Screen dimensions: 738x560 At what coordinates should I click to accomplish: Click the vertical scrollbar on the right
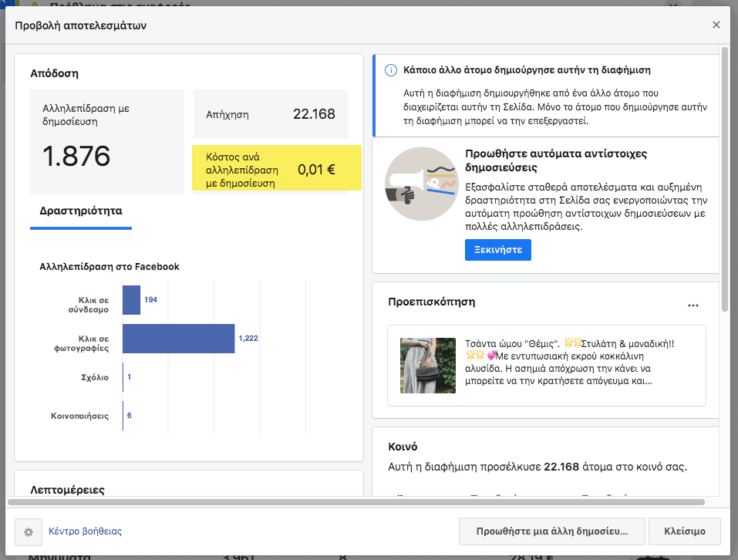[x=724, y=177]
